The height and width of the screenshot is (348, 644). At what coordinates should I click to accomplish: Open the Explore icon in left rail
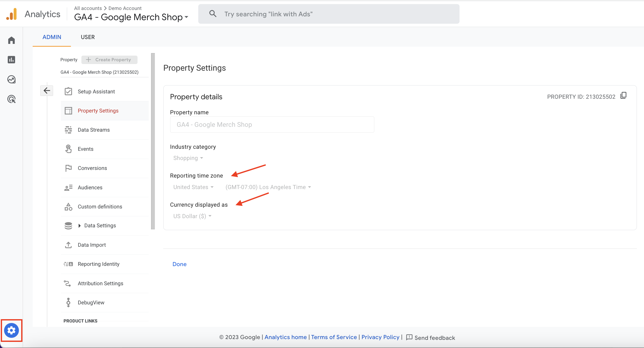tap(11, 79)
